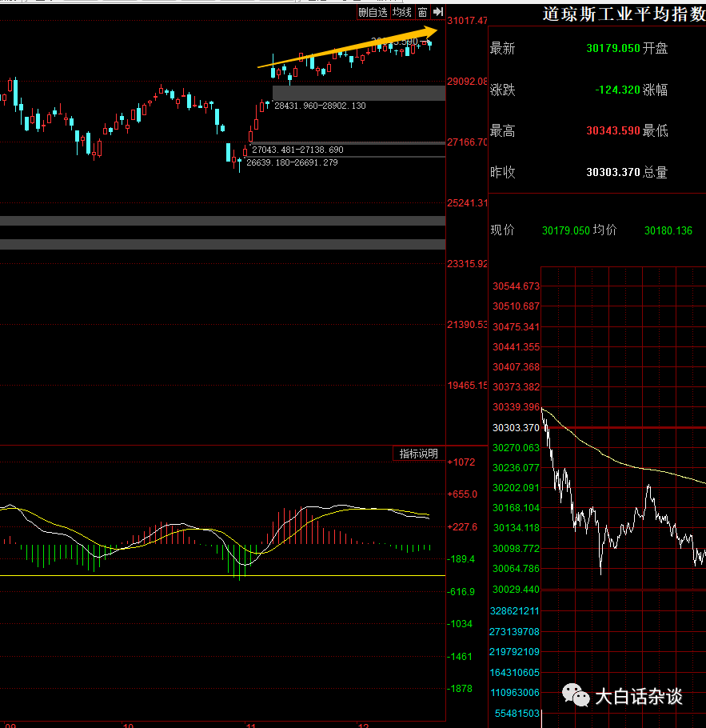Toggle the 均线 moving average lines

402,13
